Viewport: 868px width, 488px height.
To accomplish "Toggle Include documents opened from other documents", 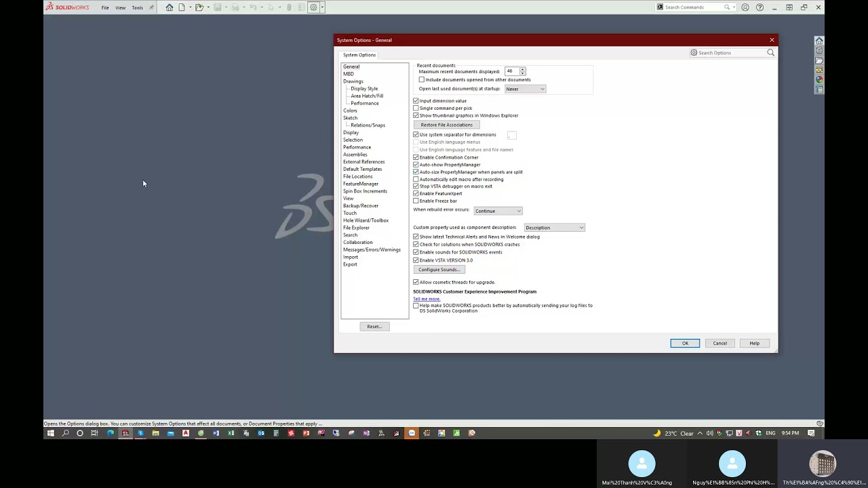I will pos(422,80).
